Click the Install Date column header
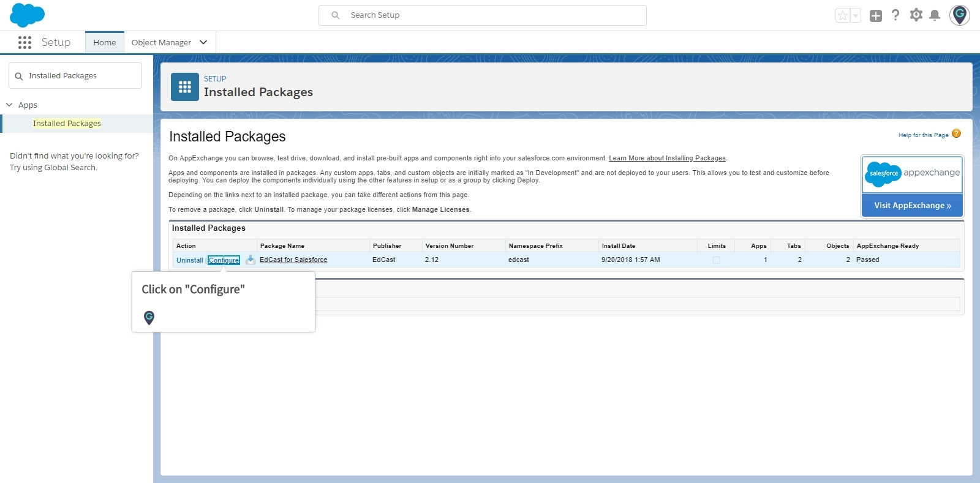980x483 pixels. [619, 245]
